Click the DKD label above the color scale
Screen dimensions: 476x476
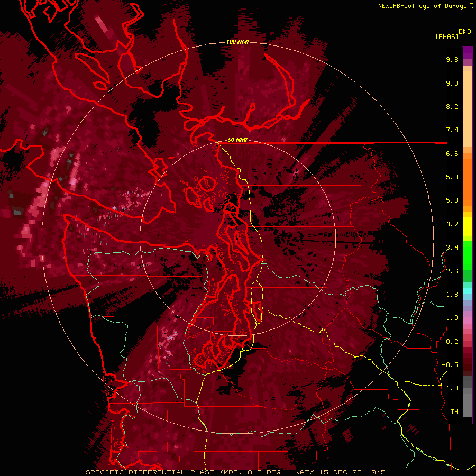point(465,32)
